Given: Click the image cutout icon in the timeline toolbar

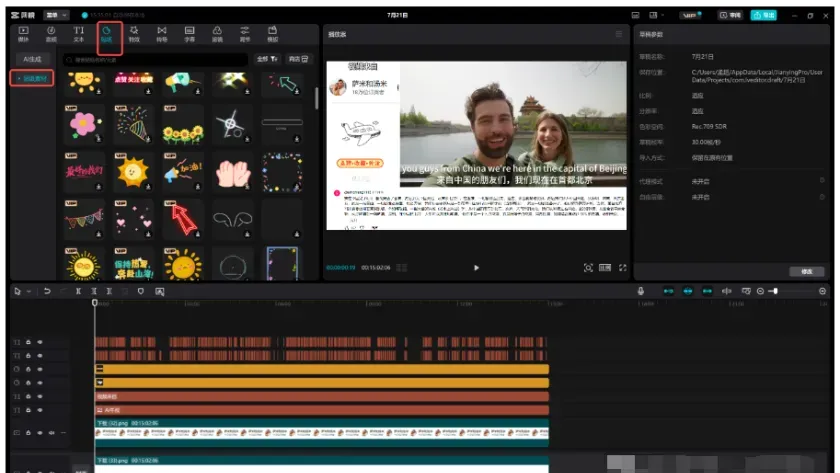Looking at the screenshot, I should coord(160,291).
